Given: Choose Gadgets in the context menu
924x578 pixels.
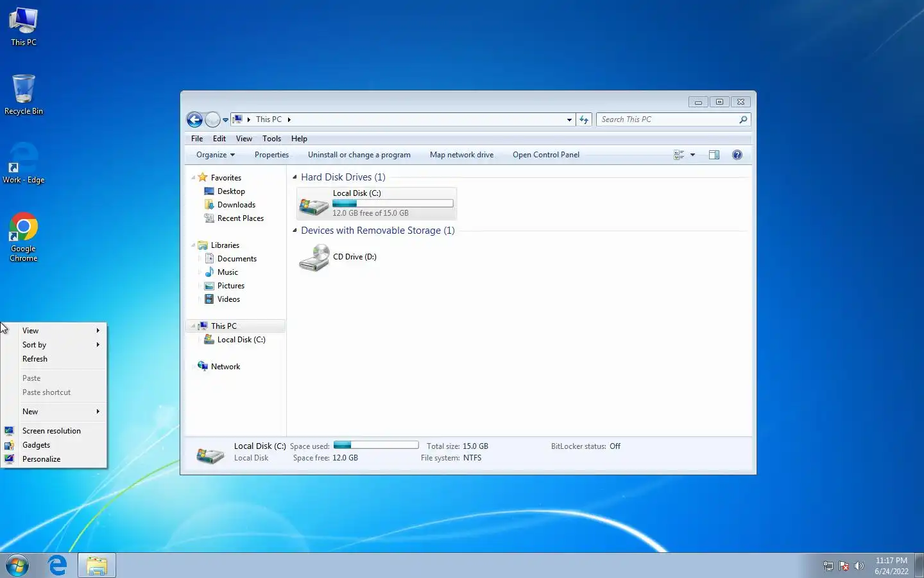Looking at the screenshot, I should coord(55,445).
